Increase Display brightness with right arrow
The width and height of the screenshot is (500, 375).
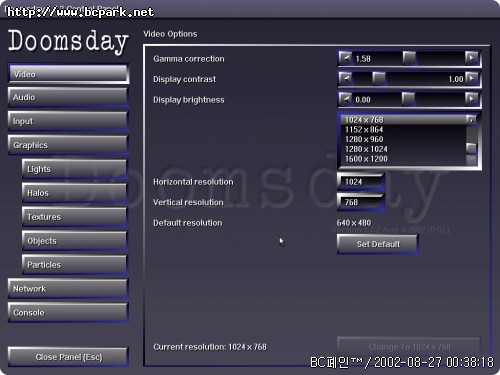(471, 99)
